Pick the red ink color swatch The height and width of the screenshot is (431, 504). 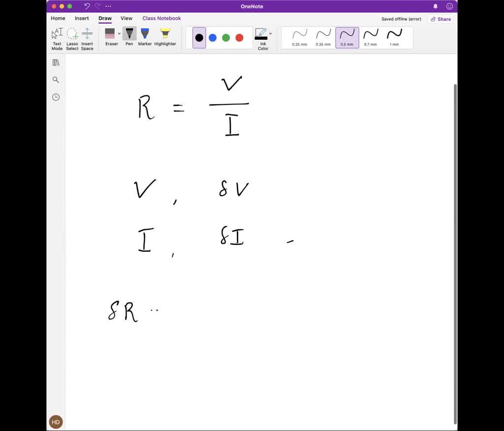(x=239, y=37)
